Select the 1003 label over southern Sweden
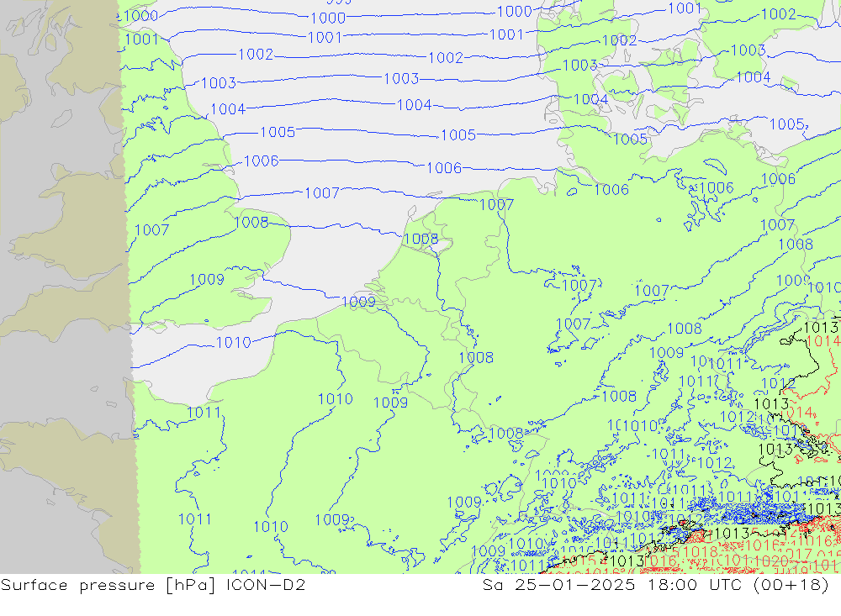This screenshot has height=616, width=841. point(748,50)
